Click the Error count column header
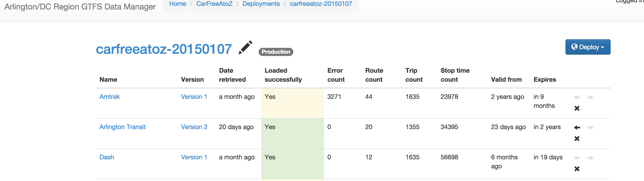Viewport: 644px width, 181px height. pyautogui.click(x=336, y=75)
